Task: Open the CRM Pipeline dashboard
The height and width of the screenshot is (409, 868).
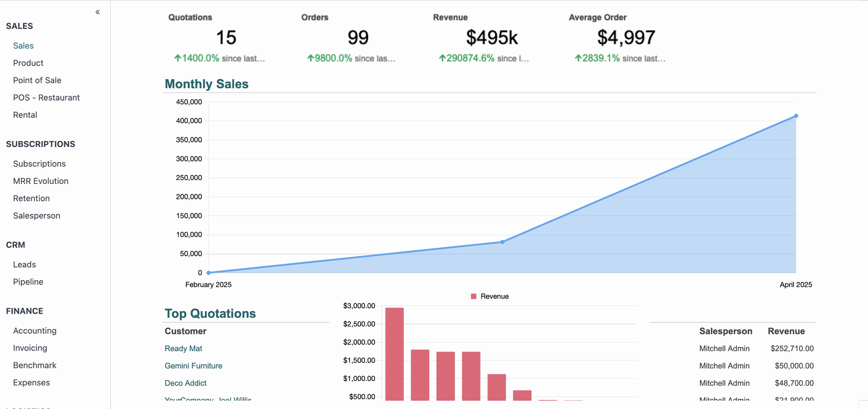Action: point(28,282)
